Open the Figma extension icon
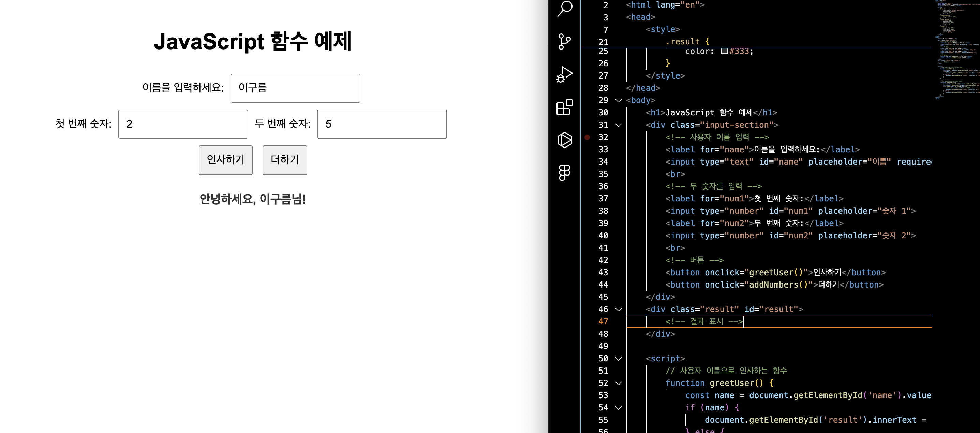Screen dimensions: 980x433 (x=565, y=172)
